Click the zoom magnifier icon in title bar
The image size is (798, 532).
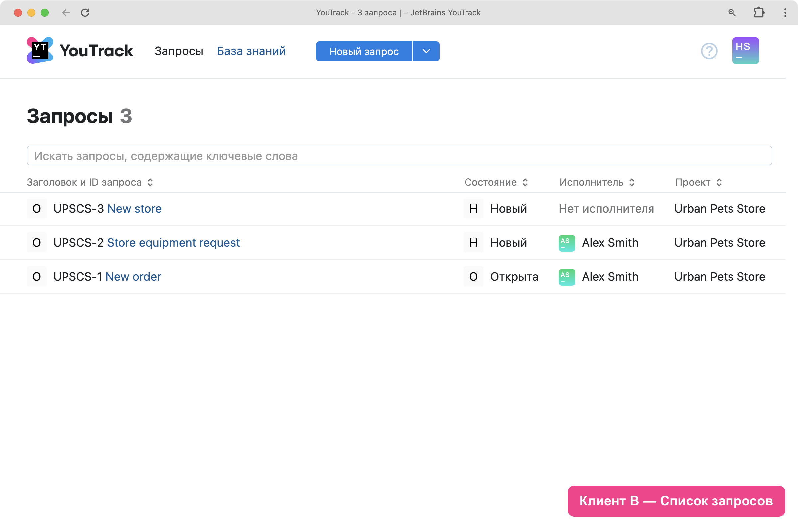(x=732, y=13)
